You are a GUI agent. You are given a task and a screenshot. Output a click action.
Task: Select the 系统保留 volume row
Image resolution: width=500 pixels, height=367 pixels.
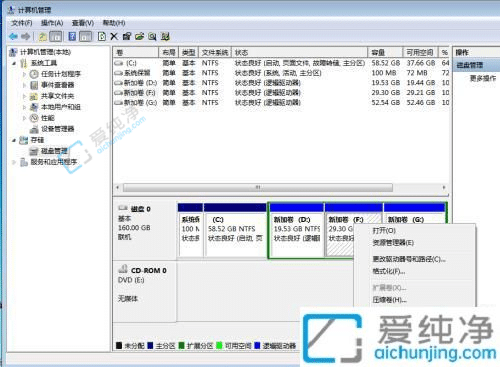coord(282,73)
